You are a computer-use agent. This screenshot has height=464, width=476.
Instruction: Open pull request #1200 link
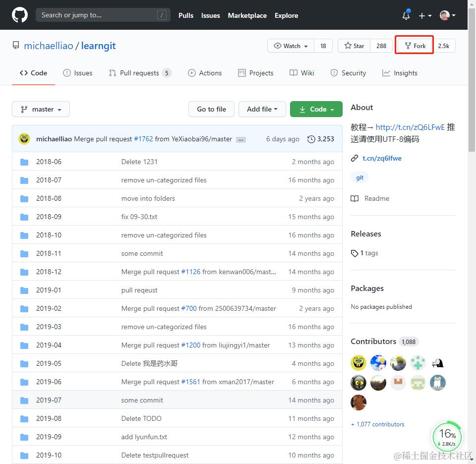click(x=190, y=346)
